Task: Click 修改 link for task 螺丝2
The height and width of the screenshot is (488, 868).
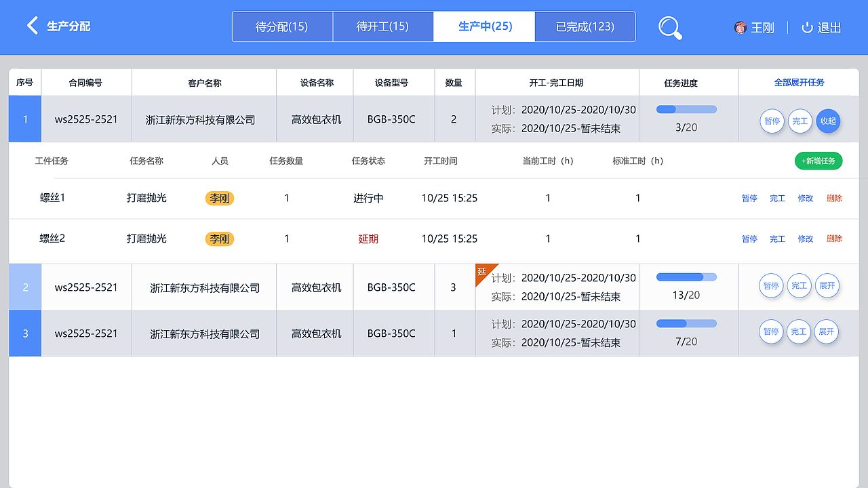Action: pos(805,239)
